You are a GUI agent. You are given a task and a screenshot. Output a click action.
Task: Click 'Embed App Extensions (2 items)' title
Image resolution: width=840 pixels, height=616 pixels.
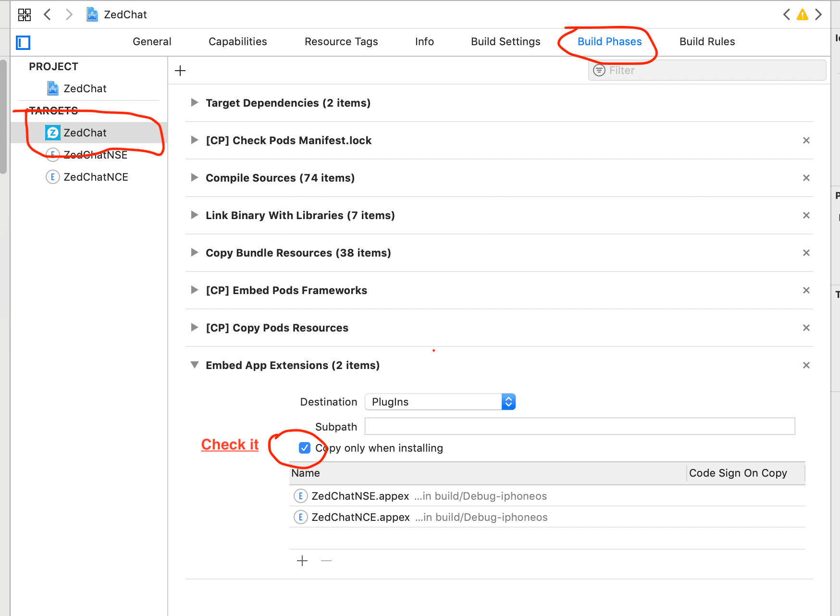(x=293, y=365)
